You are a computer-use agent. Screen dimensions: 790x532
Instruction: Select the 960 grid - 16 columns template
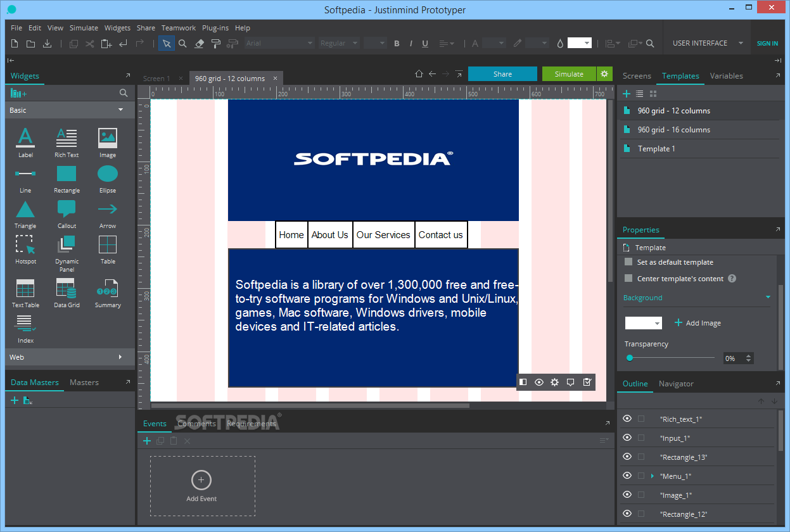click(699, 130)
